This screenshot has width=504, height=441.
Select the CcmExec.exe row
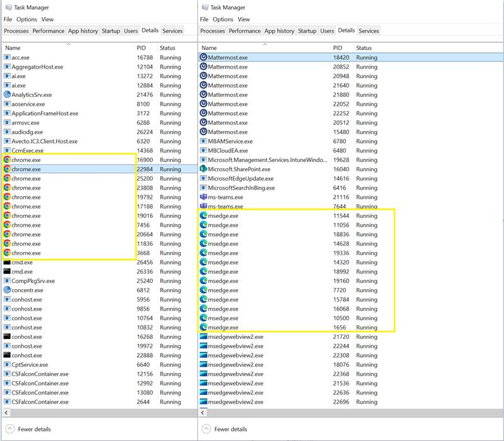point(100,151)
